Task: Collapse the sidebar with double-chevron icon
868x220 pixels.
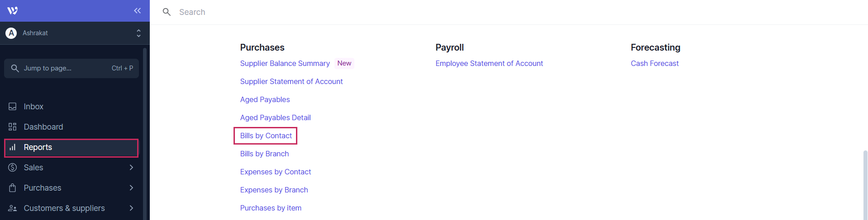Action: (x=137, y=11)
